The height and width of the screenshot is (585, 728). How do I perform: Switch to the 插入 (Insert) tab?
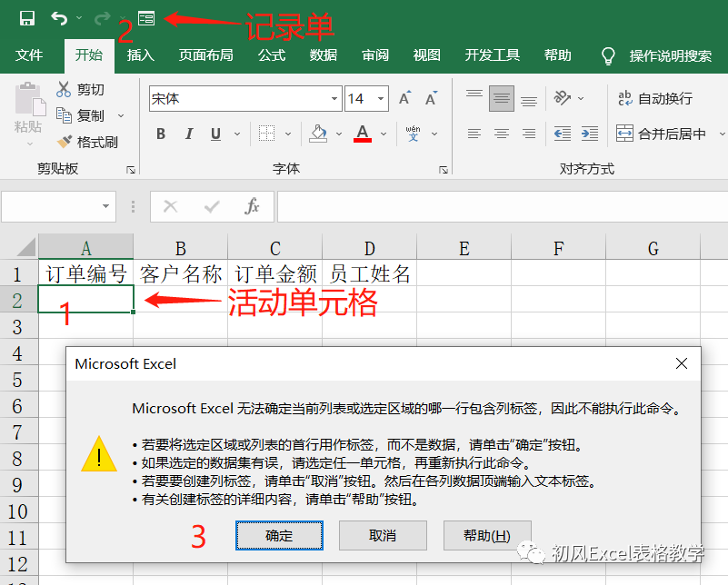click(141, 55)
